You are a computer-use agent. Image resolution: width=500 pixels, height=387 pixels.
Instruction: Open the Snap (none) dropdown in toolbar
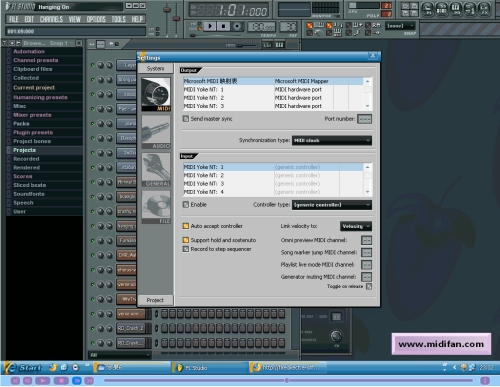pyautogui.click(x=400, y=26)
